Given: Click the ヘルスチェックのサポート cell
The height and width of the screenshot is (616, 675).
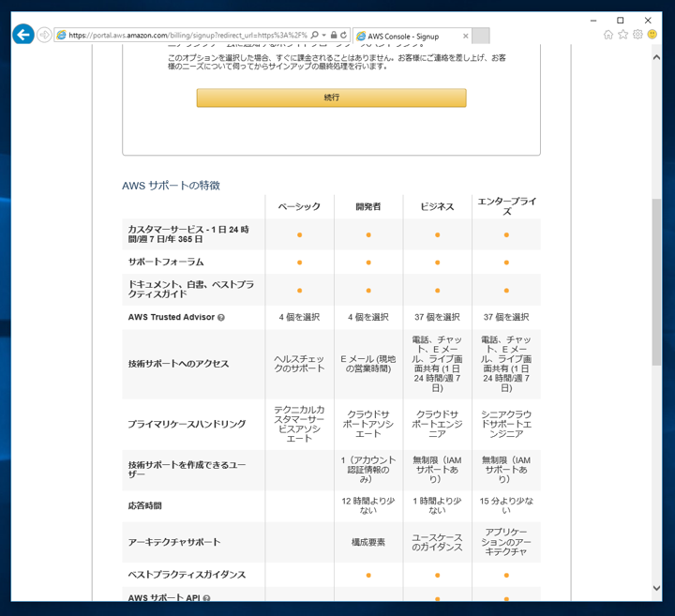Looking at the screenshot, I should pos(299,364).
